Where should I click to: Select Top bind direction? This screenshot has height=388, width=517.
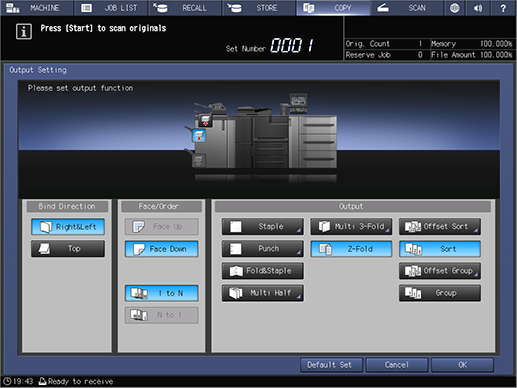(68, 249)
